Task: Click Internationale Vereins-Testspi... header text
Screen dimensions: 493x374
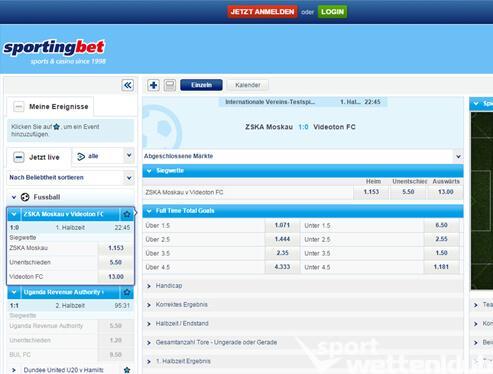Action: coord(270,102)
